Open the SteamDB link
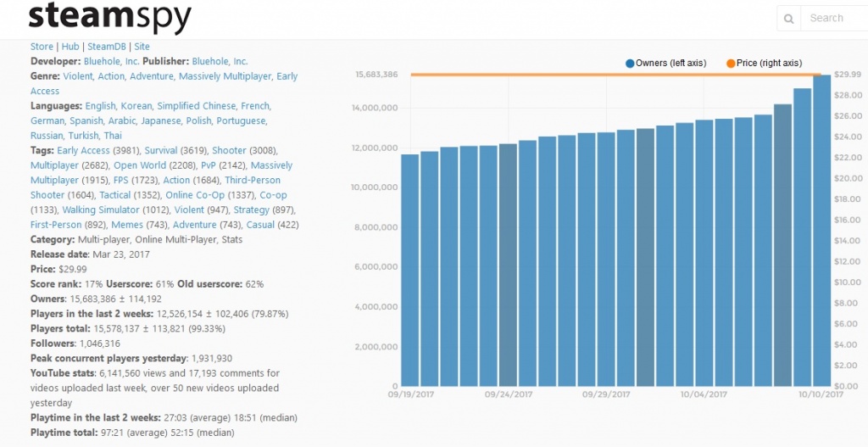The width and height of the screenshot is (868, 447). pos(106,47)
